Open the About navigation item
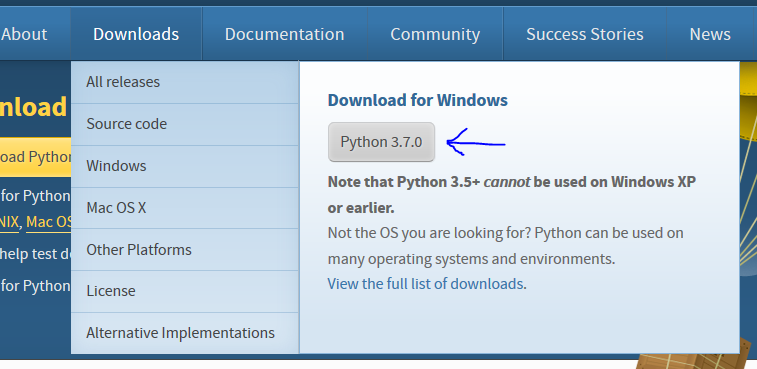 [24, 34]
